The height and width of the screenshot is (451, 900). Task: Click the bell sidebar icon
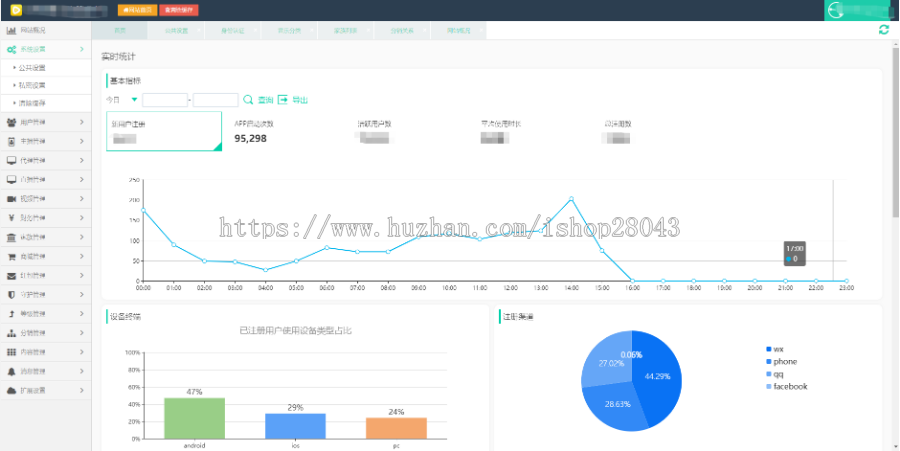point(11,370)
